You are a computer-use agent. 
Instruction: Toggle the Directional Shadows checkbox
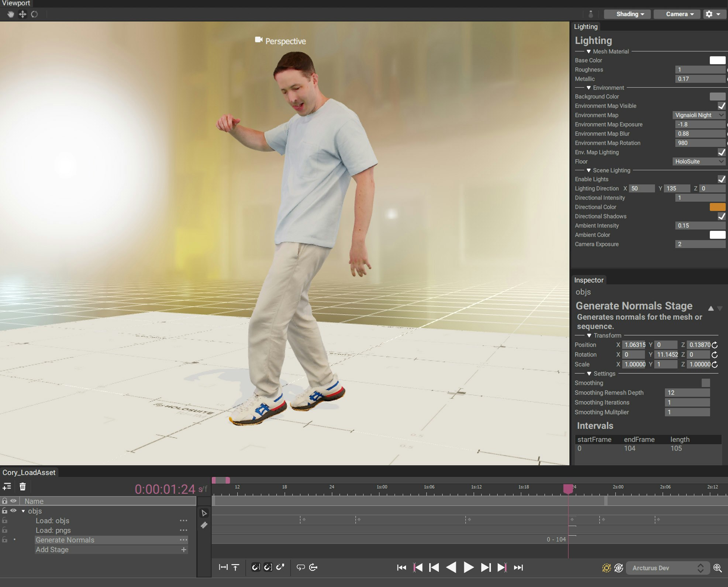721,216
